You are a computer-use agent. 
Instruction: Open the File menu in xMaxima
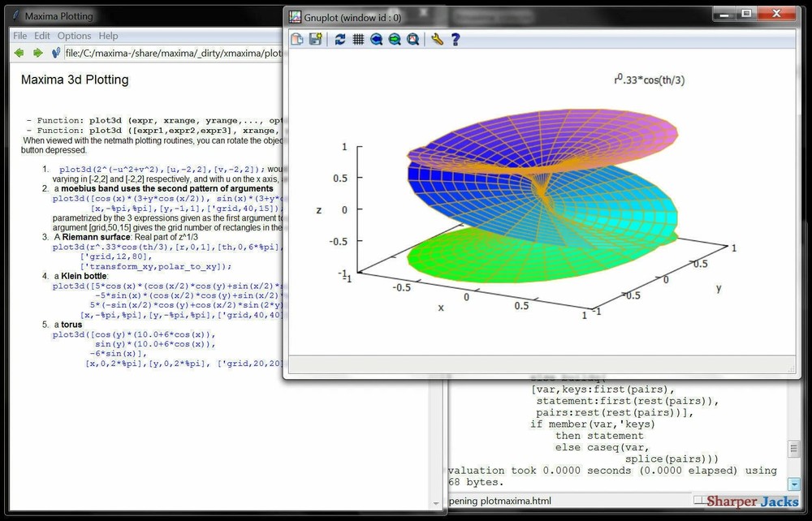[x=19, y=36]
